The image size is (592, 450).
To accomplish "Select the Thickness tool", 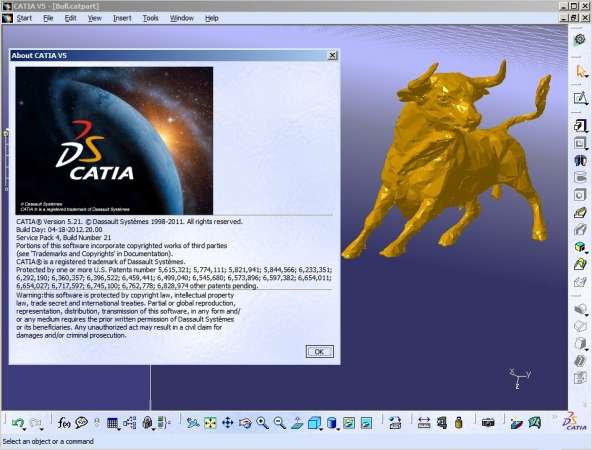I will pyautogui.click(x=580, y=378).
